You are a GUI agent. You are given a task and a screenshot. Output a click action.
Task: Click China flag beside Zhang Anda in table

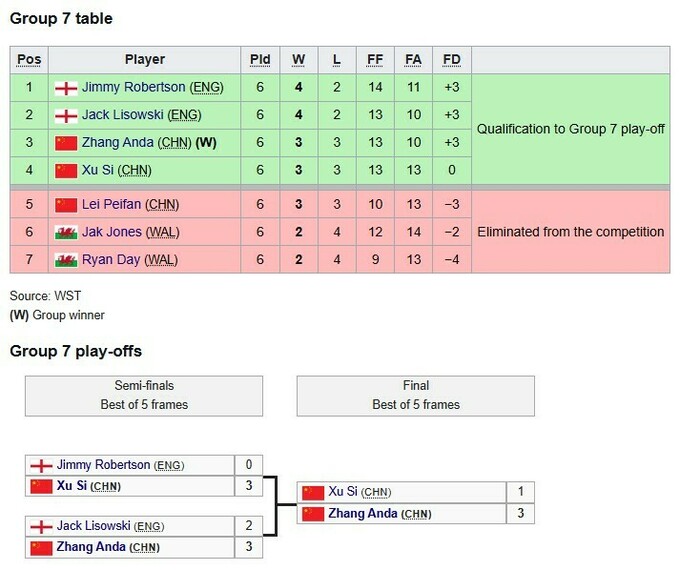click(x=66, y=143)
